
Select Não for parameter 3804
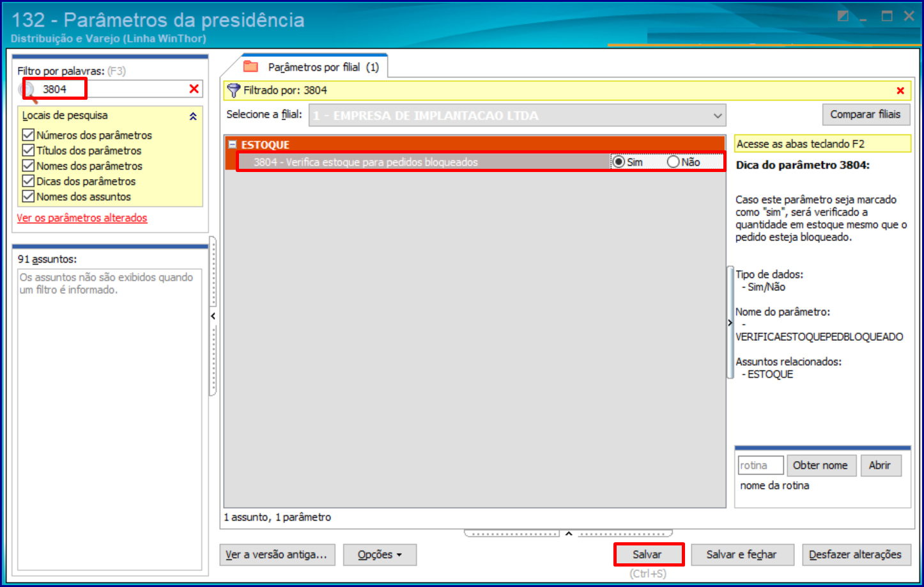pyautogui.click(x=673, y=162)
